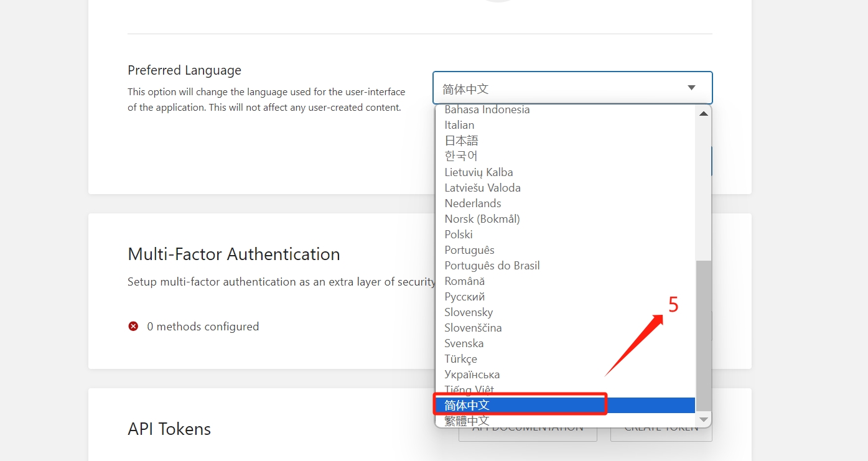The width and height of the screenshot is (868, 461).
Task: Select Latviešu Valoda language option
Action: point(565,187)
